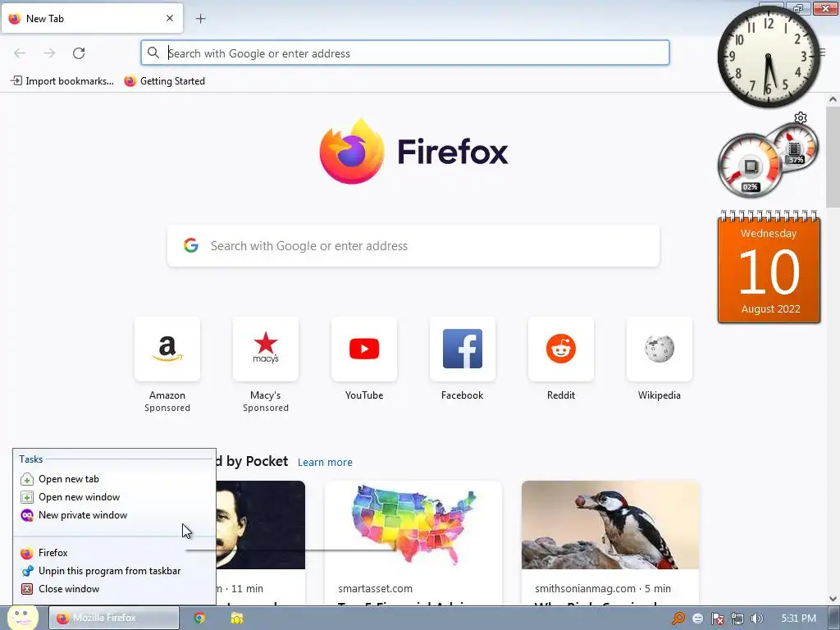Open the woodpecker bird article thumbnail
This screenshot has width=840, height=630.
[x=610, y=525]
